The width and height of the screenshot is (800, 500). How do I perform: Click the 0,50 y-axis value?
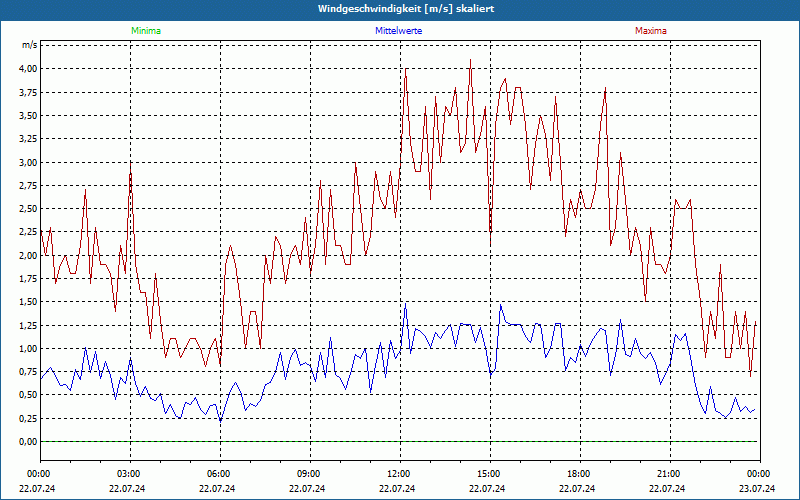coord(28,395)
